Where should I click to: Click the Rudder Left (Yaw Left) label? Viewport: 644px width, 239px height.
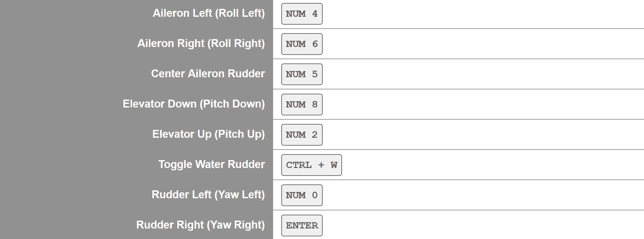coord(208,195)
